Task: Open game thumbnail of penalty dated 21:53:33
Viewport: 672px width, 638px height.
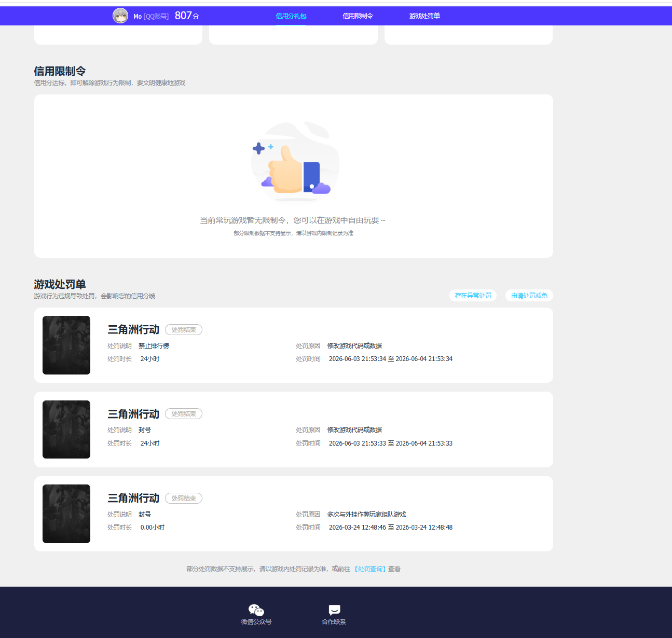Action: 66,429
